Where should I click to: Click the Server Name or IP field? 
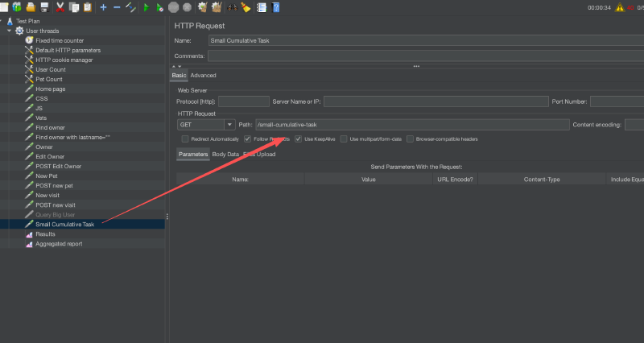point(435,101)
